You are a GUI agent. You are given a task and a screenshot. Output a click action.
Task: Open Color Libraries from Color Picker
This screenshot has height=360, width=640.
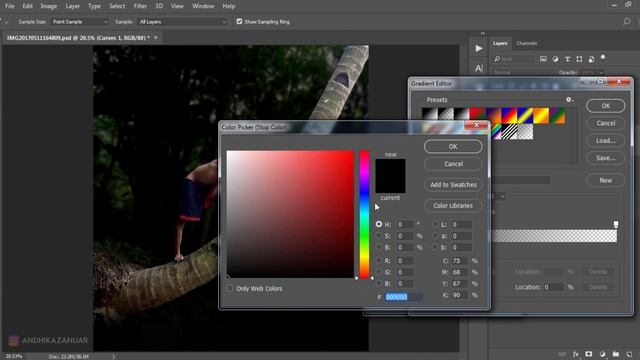coord(453,206)
